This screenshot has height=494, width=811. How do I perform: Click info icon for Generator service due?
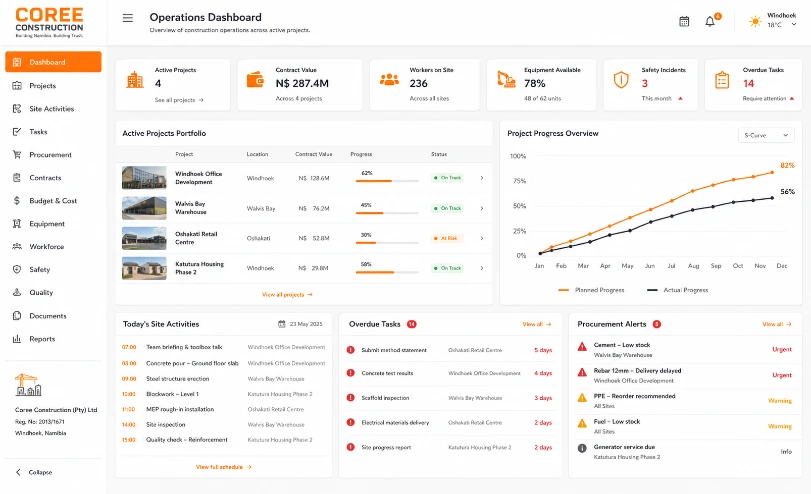coord(582,448)
